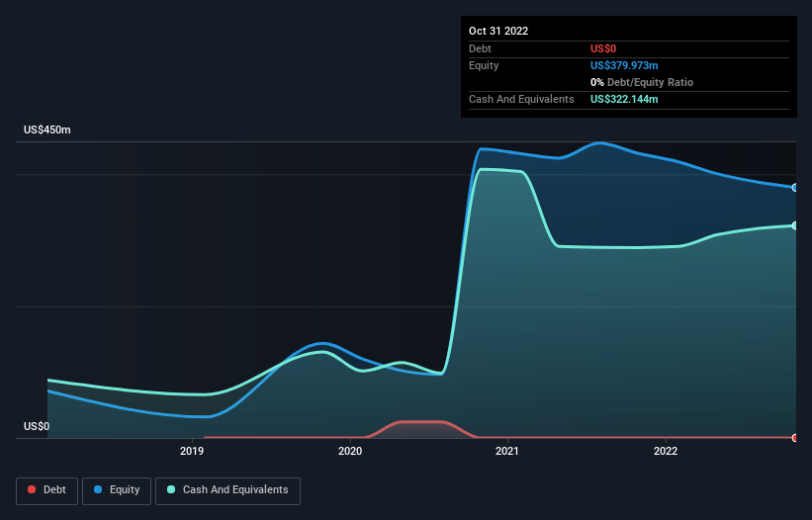Image resolution: width=812 pixels, height=520 pixels.
Task: Click the US$0 axis label
Action: click(x=37, y=426)
